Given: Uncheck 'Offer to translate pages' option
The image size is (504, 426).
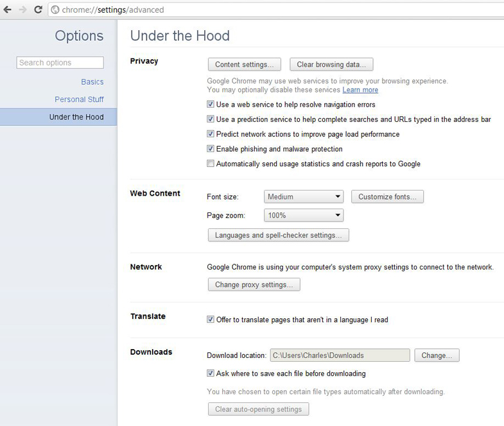Looking at the screenshot, I should tap(210, 319).
